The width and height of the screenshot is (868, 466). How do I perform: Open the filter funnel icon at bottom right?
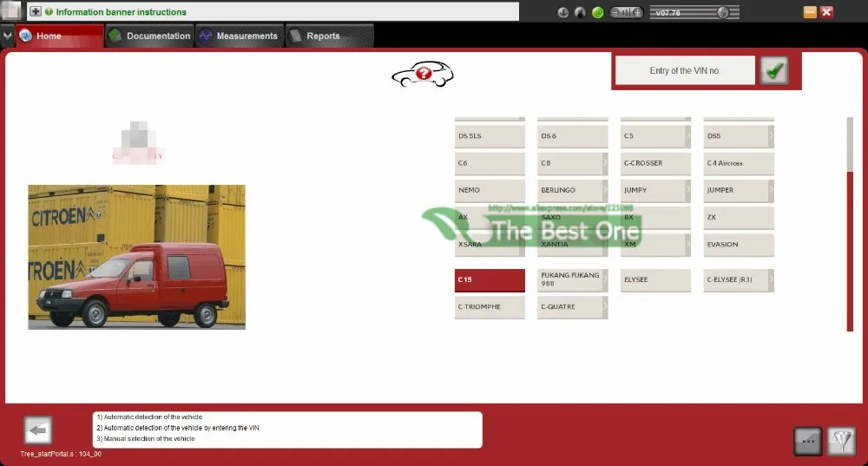[841, 441]
